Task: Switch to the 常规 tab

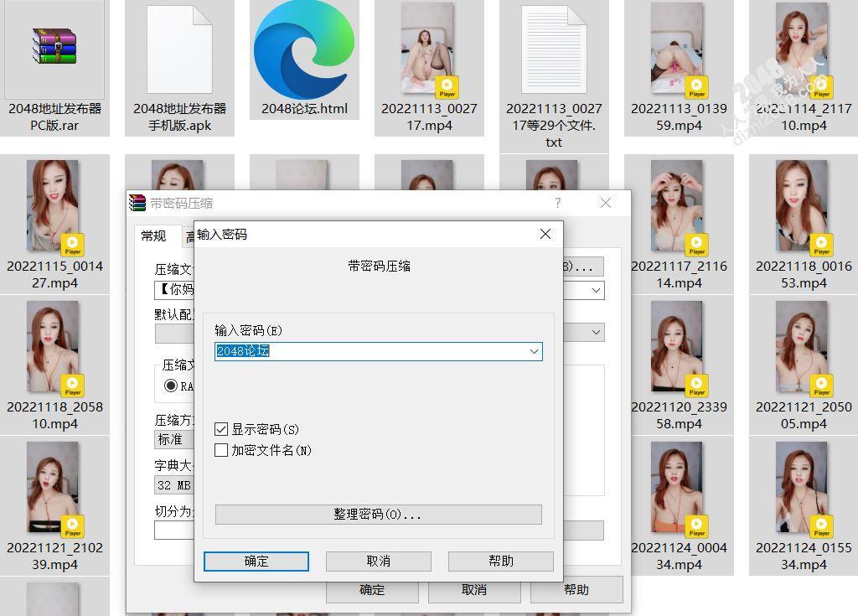Action: tap(153, 236)
